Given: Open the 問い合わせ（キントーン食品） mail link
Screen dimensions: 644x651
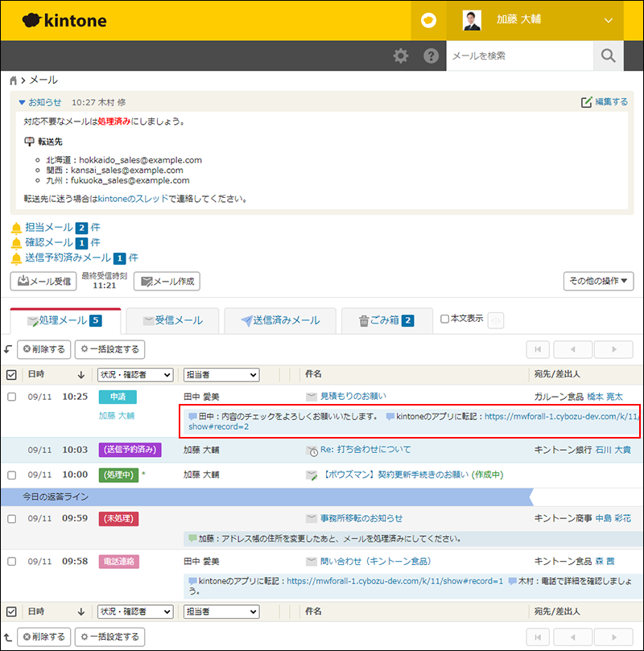Looking at the screenshot, I should [375, 562].
